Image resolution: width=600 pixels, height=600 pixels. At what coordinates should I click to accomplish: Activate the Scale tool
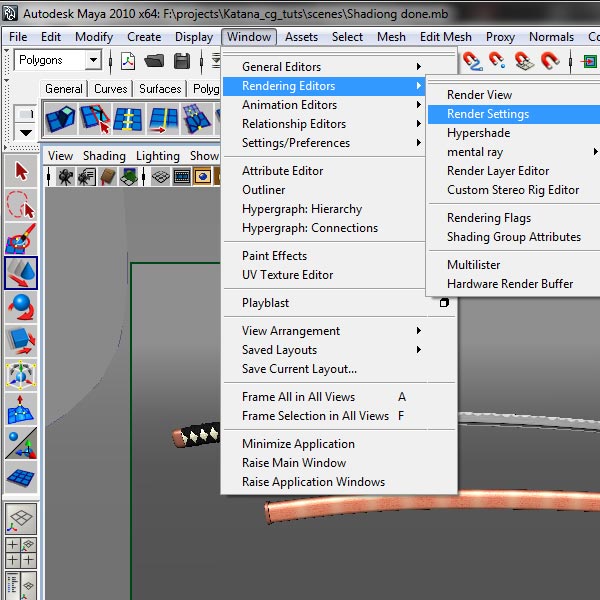21,341
